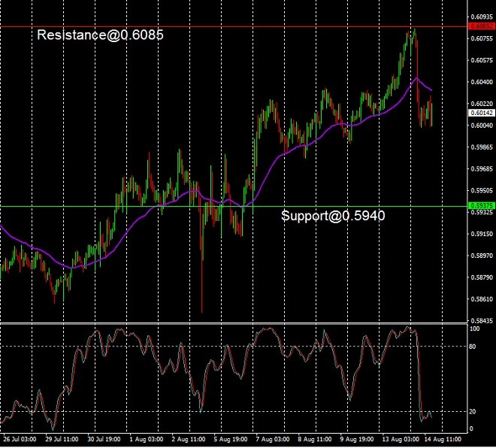Click the 0.60040 price scale value
The width and height of the screenshot is (496, 448).
point(482,126)
